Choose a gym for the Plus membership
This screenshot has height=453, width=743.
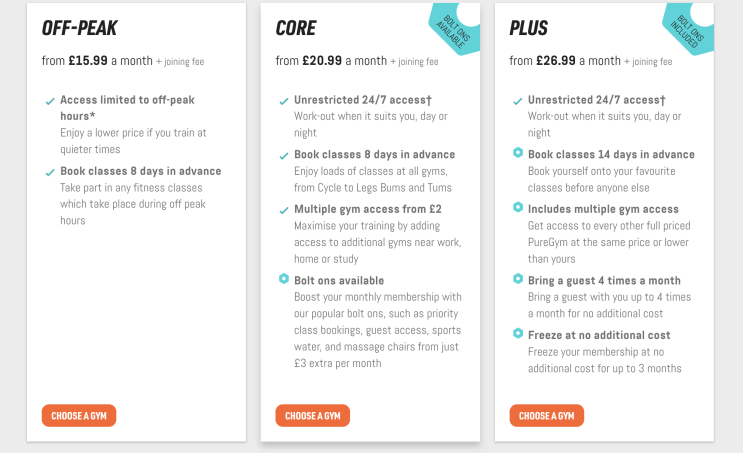[x=547, y=416]
